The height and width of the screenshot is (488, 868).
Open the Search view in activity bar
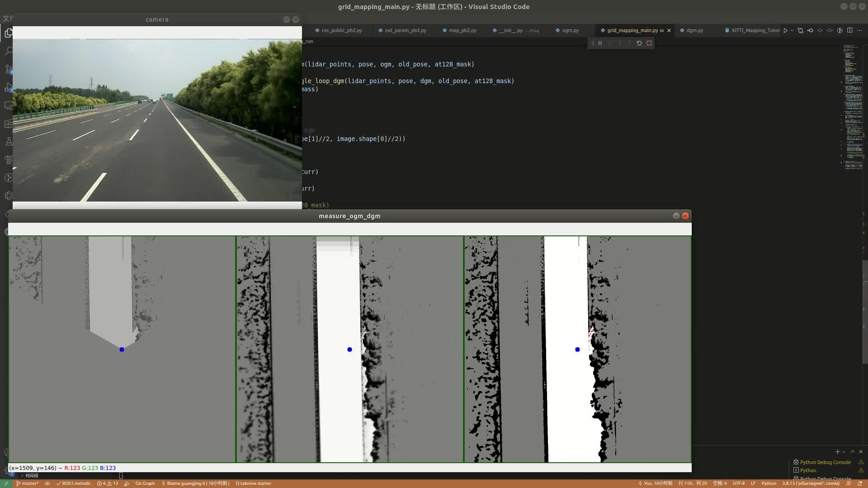(8, 51)
